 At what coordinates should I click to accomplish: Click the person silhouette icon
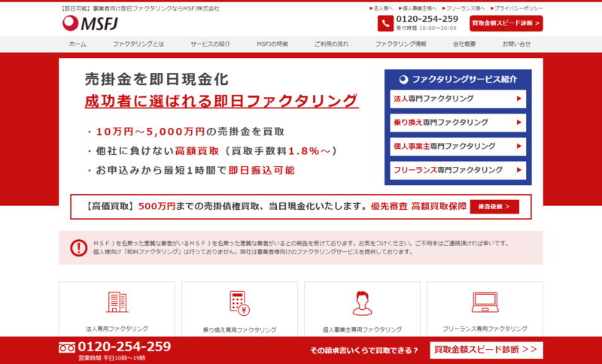[x=362, y=303]
